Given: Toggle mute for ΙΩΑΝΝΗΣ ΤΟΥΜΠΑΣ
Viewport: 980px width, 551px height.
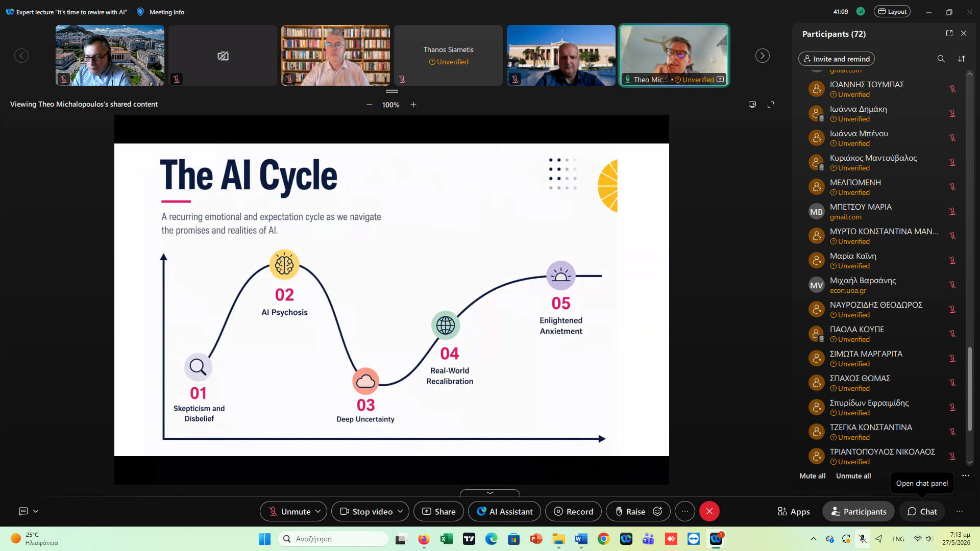Looking at the screenshot, I should pos(952,89).
